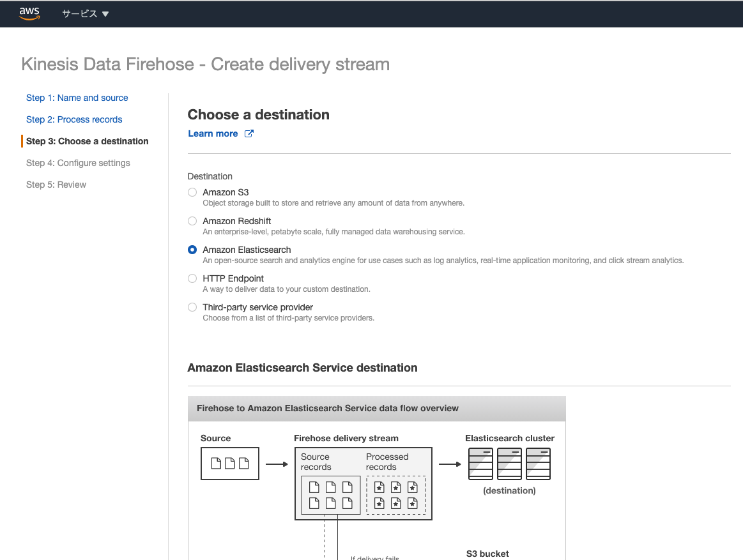Click the Elasticsearch open-source description text

pos(443,261)
